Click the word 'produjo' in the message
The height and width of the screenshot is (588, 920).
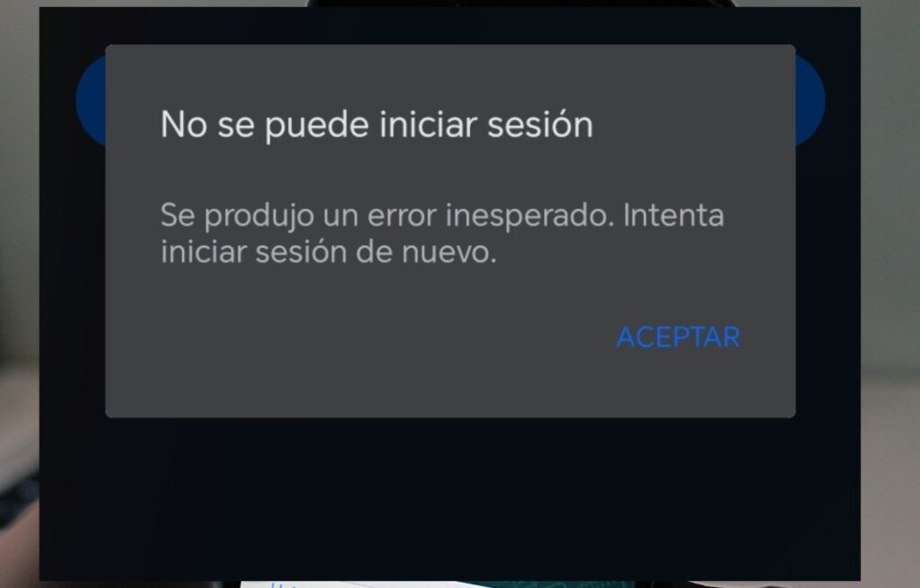259,216
